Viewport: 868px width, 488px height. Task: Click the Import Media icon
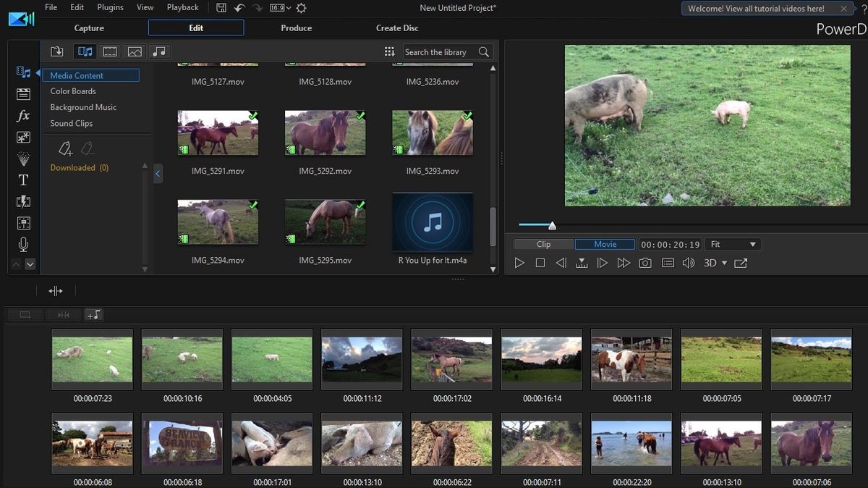pyautogui.click(x=56, y=51)
